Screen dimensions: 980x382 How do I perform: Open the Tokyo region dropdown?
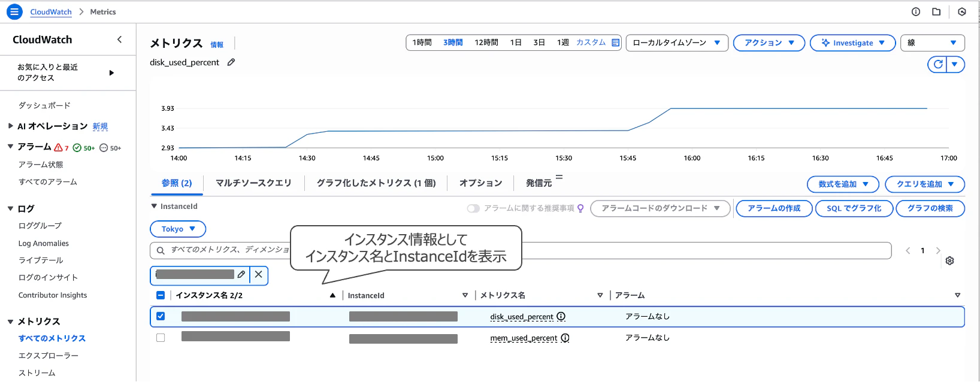point(178,229)
